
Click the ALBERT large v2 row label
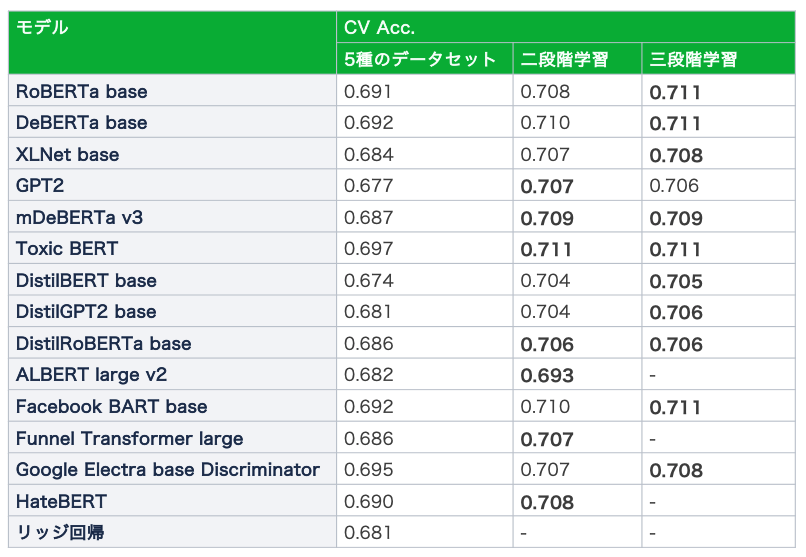click(x=91, y=375)
